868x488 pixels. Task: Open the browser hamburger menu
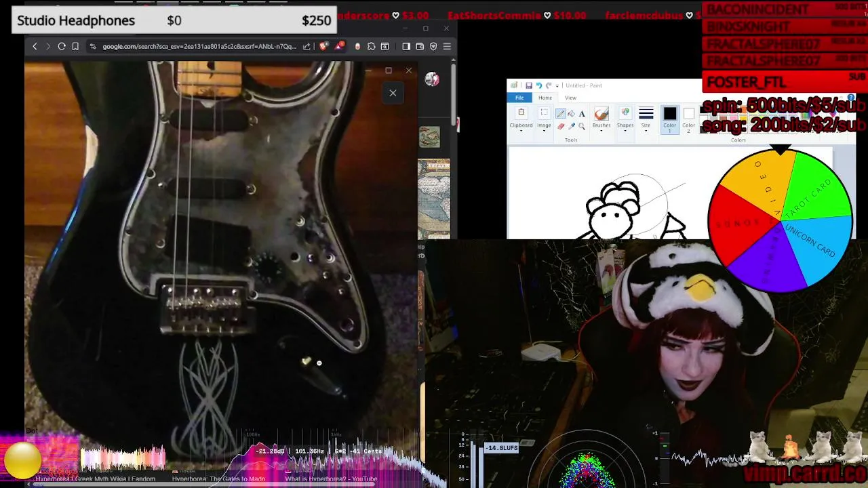(447, 46)
